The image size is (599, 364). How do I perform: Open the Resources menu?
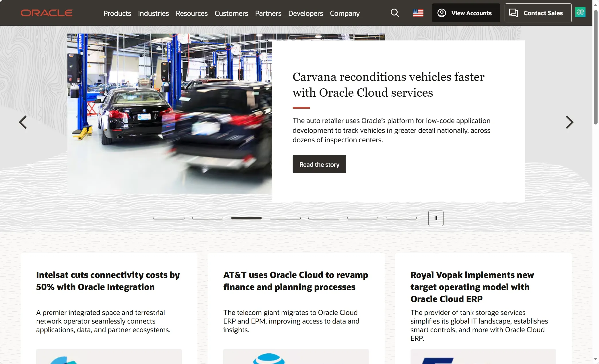click(191, 13)
